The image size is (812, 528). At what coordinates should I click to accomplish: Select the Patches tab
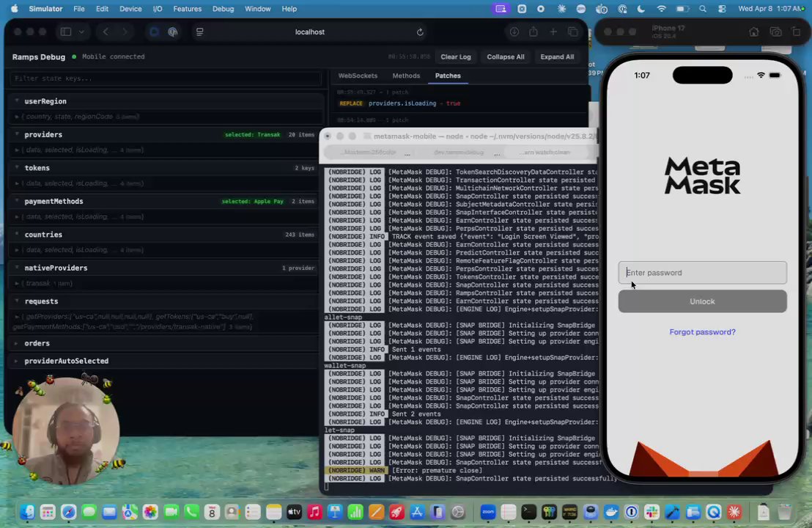[448, 76]
